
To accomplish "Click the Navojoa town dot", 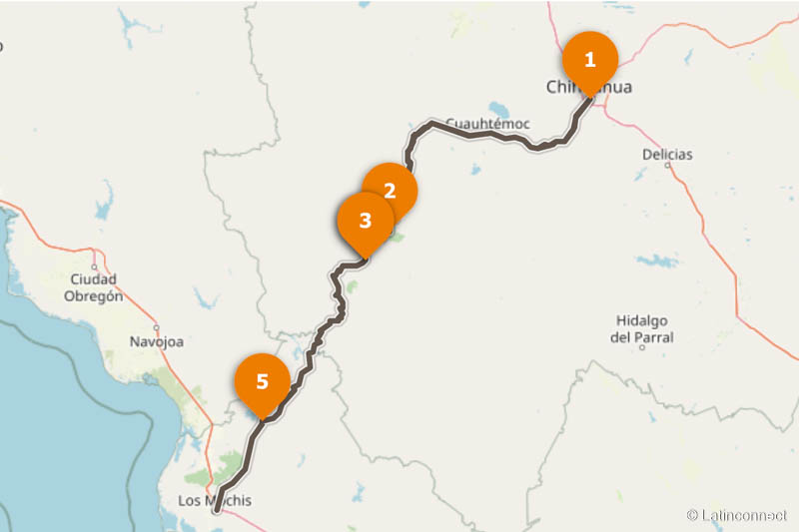I will [157, 327].
